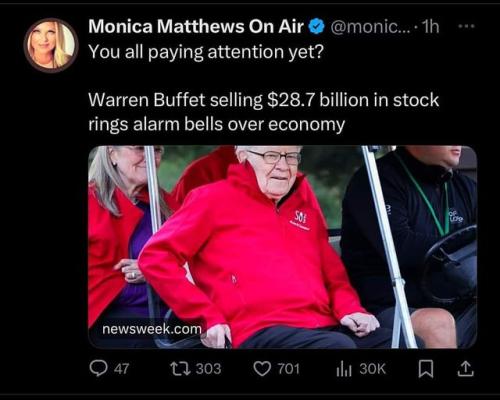
Task: Open the three-dot more options menu
Action: [x=466, y=26]
